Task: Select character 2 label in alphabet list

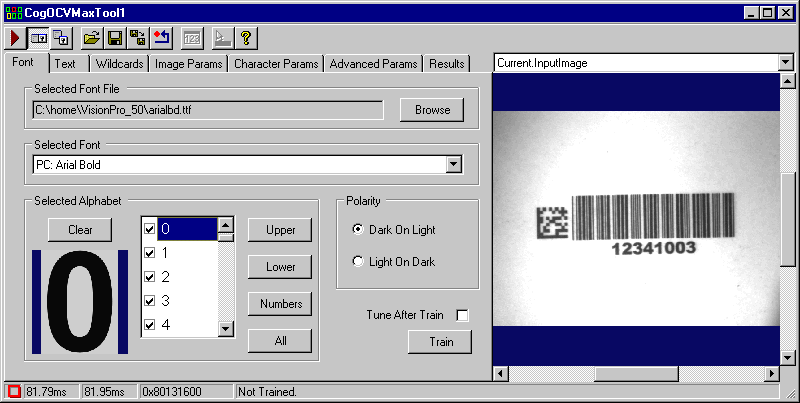Action: 165,277
